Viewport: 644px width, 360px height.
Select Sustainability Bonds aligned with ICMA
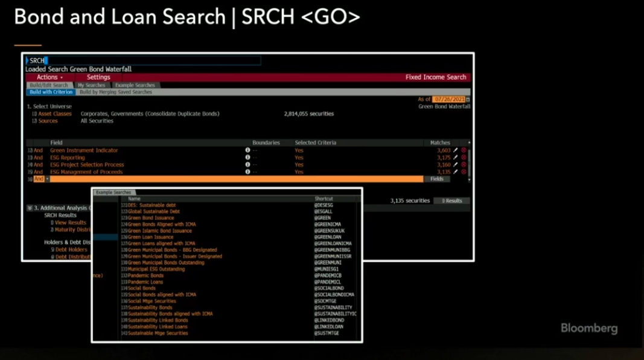click(170, 314)
